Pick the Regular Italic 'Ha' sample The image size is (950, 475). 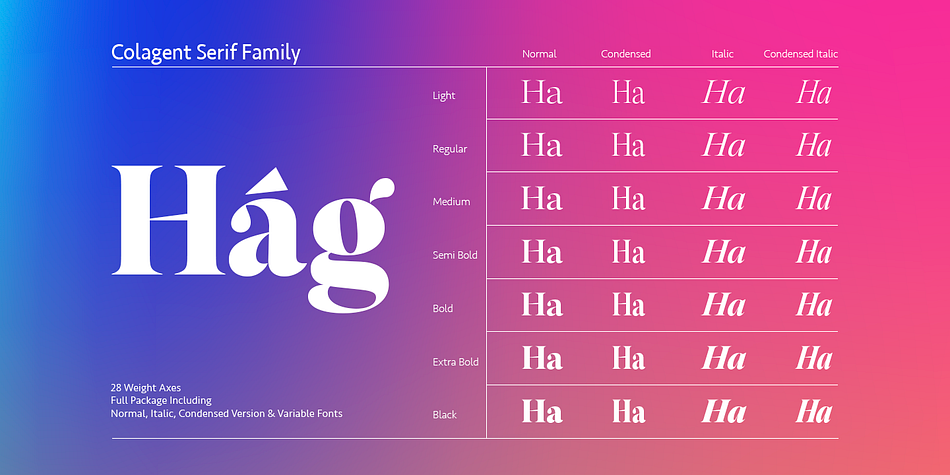tap(723, 145)
